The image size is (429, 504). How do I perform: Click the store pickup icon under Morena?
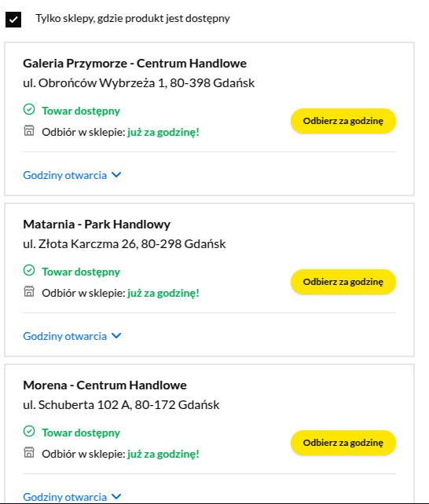[x=29, y=452]
